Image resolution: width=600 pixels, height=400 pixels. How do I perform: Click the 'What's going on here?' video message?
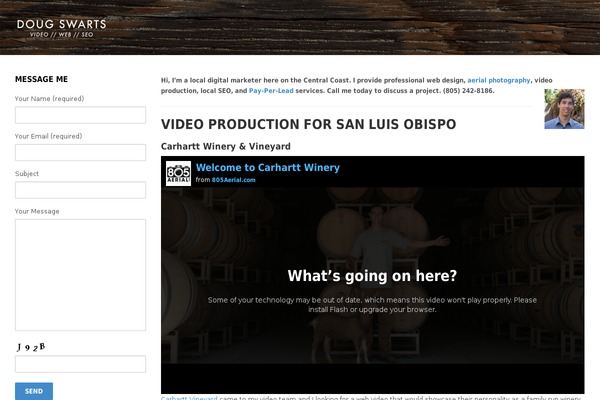coord(372,276)
